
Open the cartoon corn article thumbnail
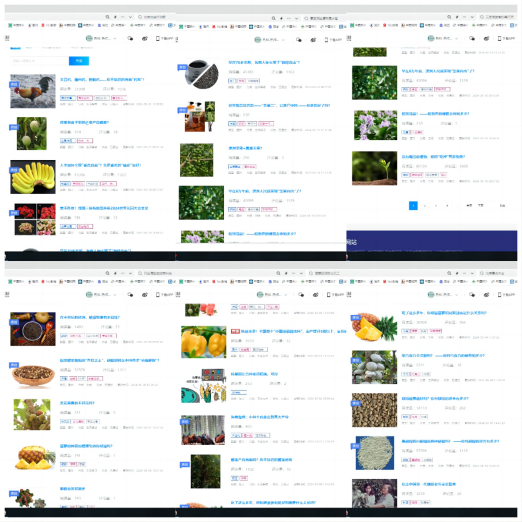(x=204, y=386)
